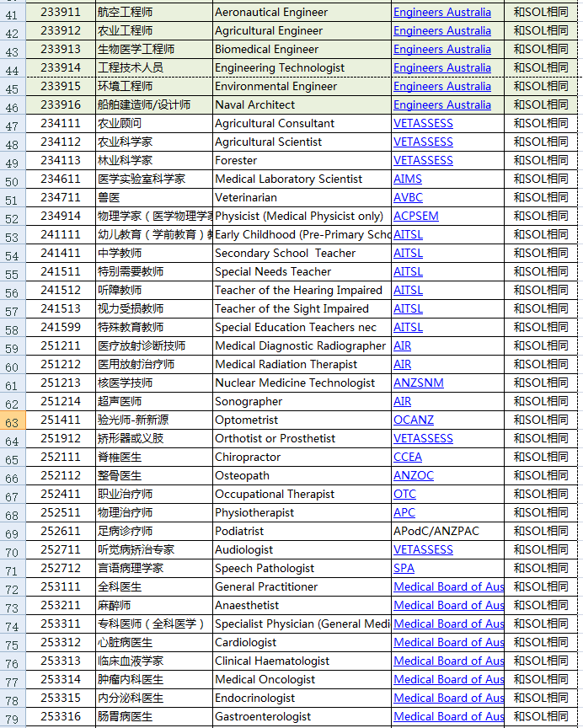Viewport: 583px width, 728px height.
Task: Open VETASSESS link for Orthotist or Prosthetist
Action: click(x=423, y=439)
